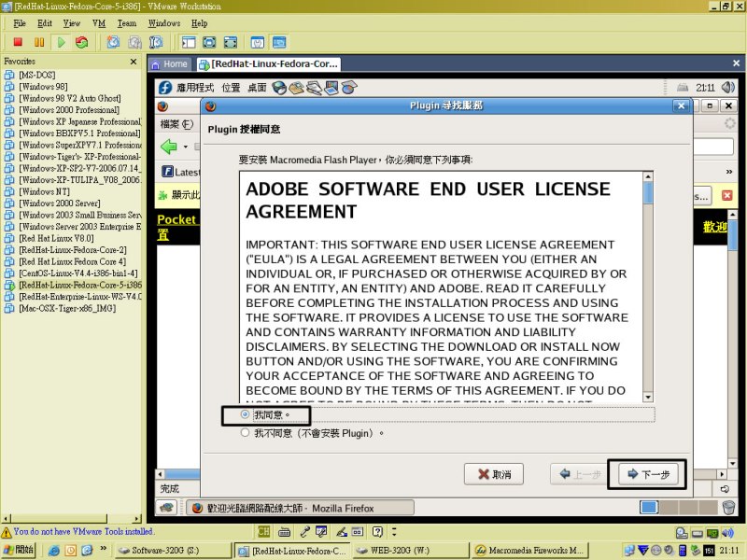The height and width of the screenshot is (560, 747).
Task: Launch web browser from GNOME panel globe icon
Action: [279, 88]
